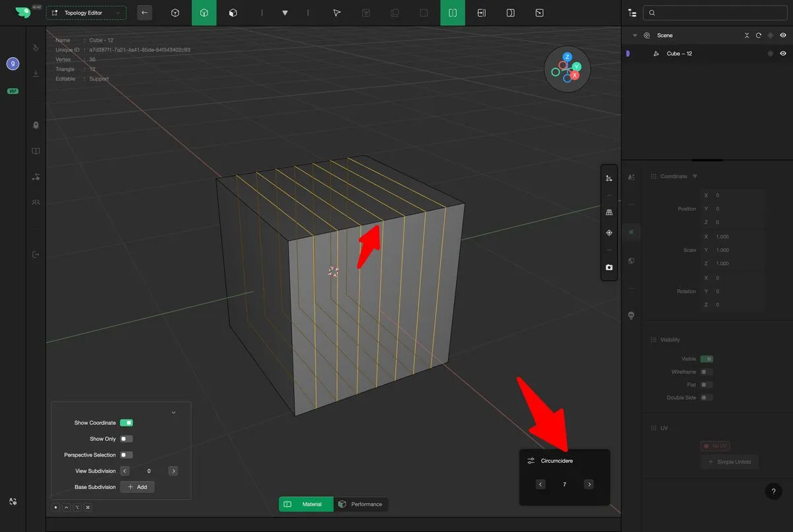Click the camera snapshot icon in viewport
The image size is (793, 532).
click(609, 268)
